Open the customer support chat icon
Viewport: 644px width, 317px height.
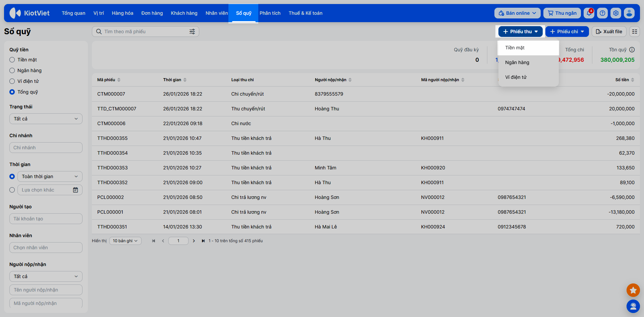[x=633, y=306]
